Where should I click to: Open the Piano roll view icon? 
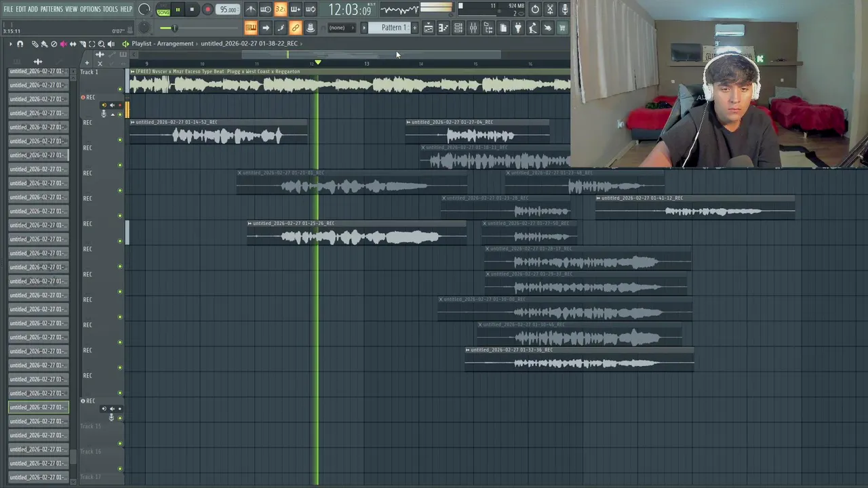(443, 28)
